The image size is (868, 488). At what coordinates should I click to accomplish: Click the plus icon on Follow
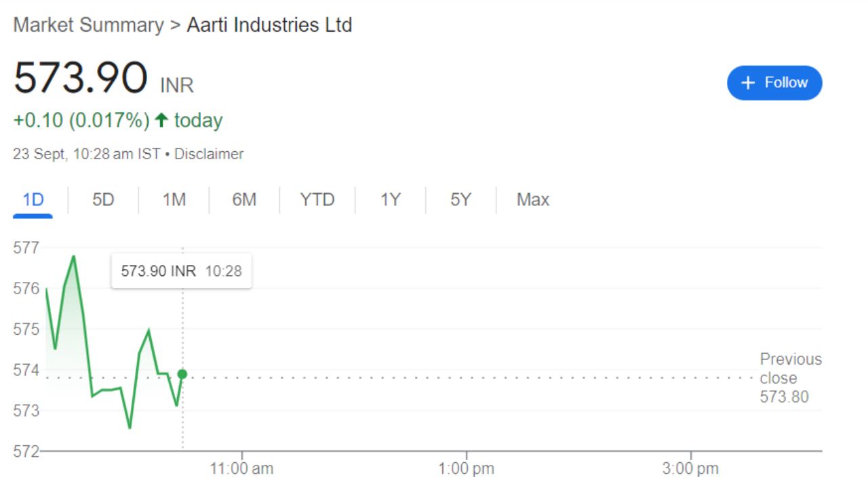[x=748, y=83]
